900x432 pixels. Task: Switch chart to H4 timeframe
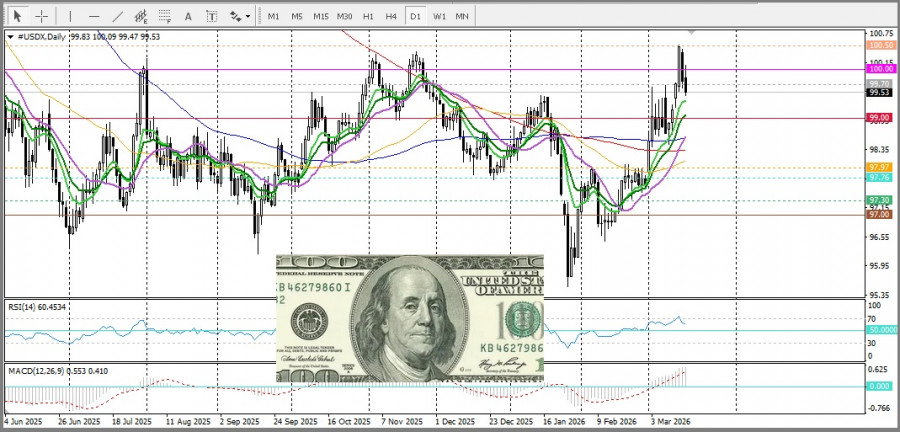(391, 16)
